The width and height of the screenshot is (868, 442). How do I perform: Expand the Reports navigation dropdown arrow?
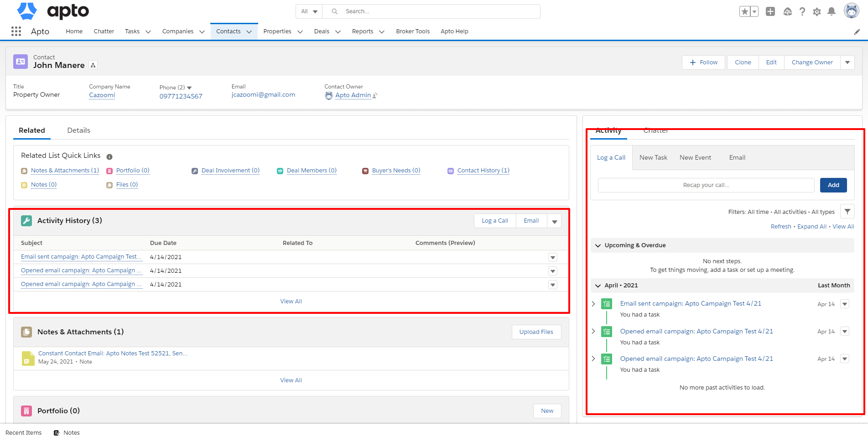pos(382,31)
